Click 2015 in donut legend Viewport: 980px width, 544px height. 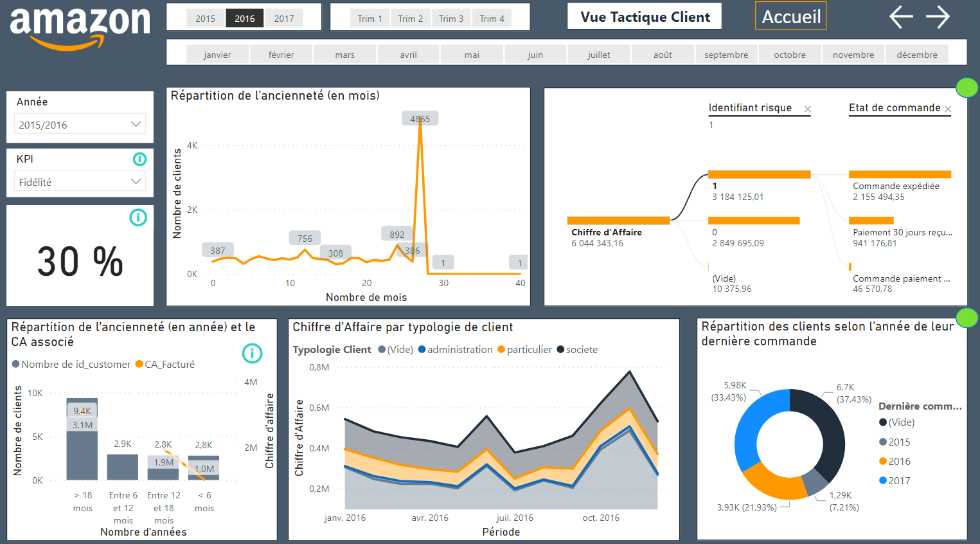895,442
